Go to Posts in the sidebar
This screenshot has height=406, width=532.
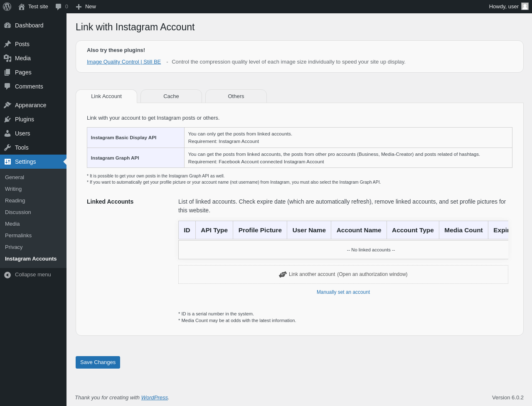click(33, 44)
